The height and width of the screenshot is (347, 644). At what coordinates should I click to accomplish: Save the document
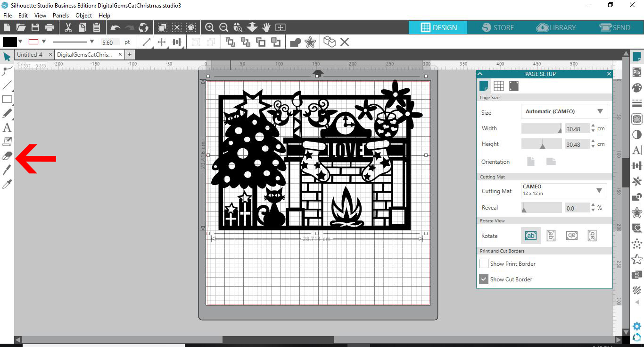click(x=35, y=27)
